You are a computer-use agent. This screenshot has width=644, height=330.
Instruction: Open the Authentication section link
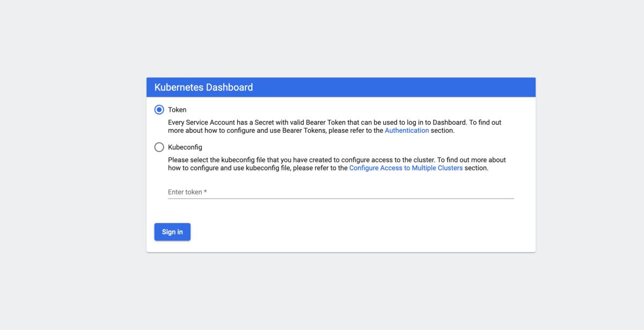pos(407,131)
